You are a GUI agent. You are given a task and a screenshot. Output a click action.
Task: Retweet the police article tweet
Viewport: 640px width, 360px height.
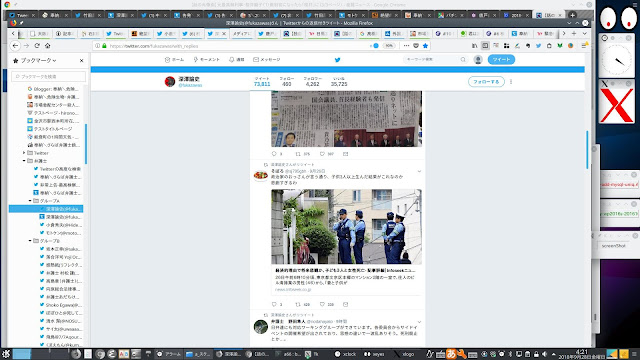(298, 304)
